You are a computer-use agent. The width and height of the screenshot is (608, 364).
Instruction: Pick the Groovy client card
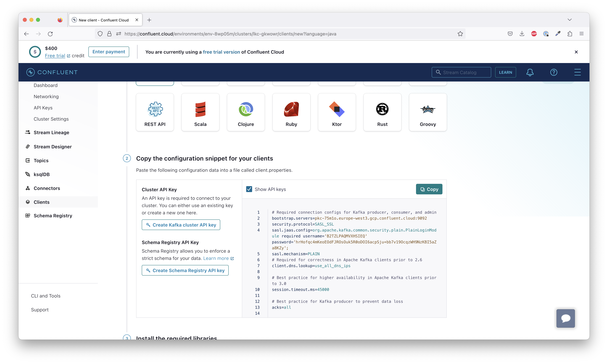pos(428,112)
